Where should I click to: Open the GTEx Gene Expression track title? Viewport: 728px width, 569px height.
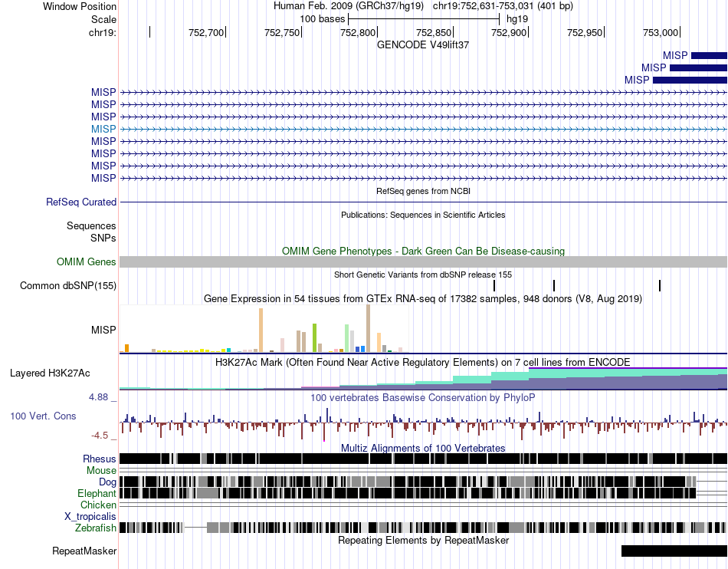tap(423, 298)
